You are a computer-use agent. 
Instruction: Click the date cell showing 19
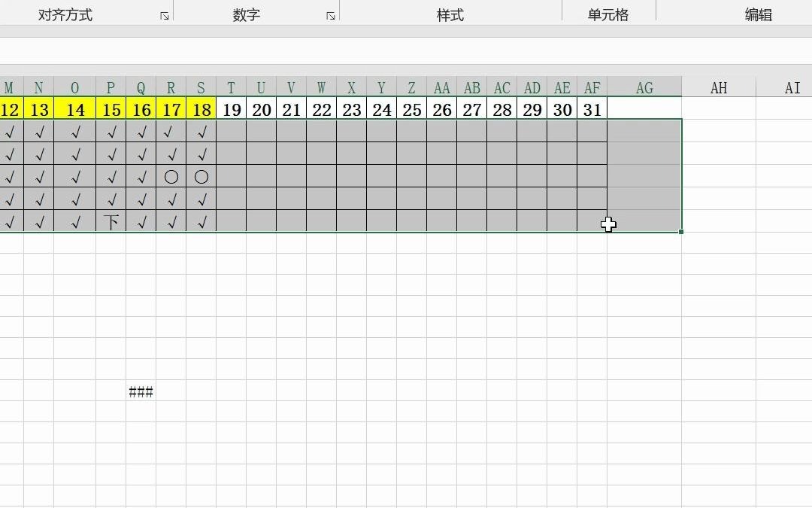point(231,109)
